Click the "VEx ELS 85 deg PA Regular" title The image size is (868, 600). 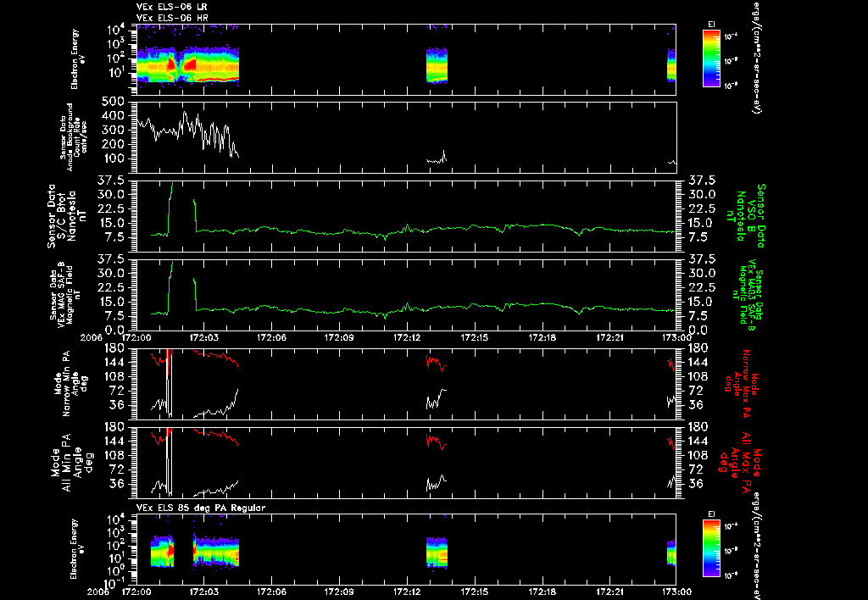[x=201, y=508]
